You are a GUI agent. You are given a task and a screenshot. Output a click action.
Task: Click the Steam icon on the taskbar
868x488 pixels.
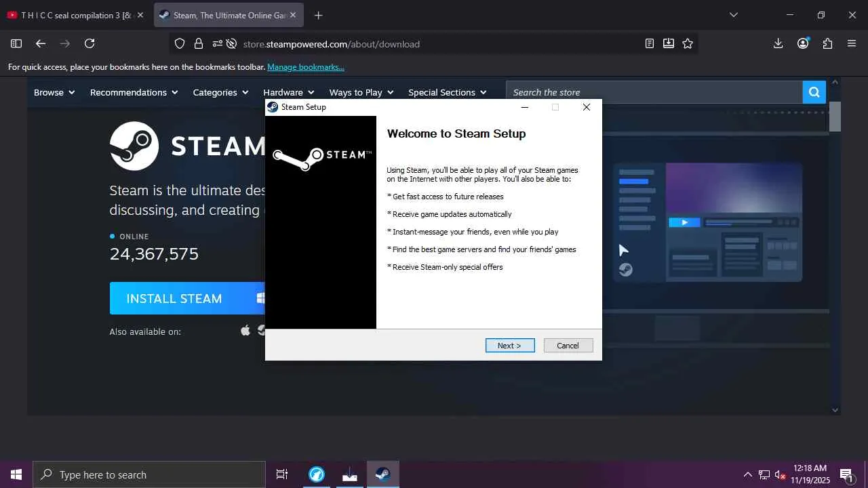coord(383,474)
